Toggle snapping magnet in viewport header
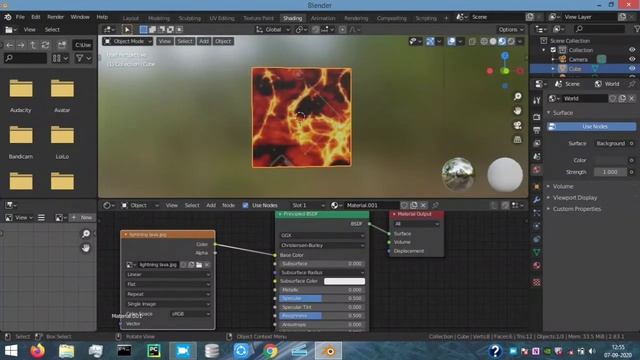The width and height of the screenshot is (640, 360). tap(316, 29)
